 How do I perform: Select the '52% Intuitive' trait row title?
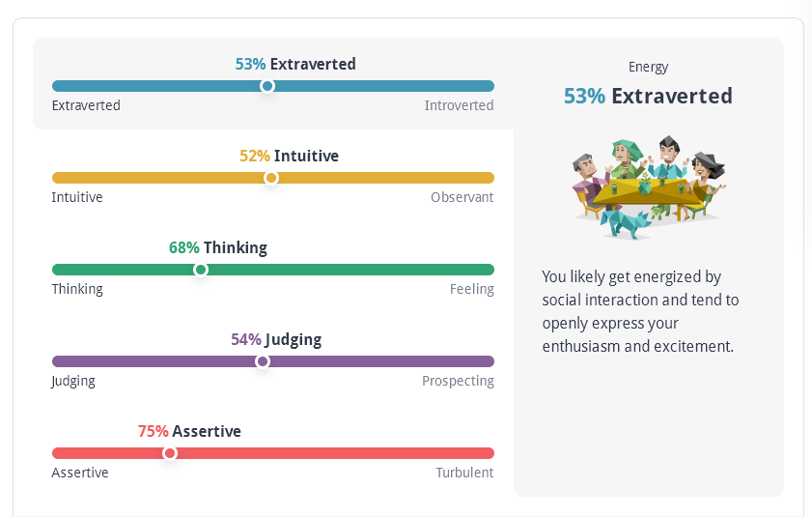point(289,156)
